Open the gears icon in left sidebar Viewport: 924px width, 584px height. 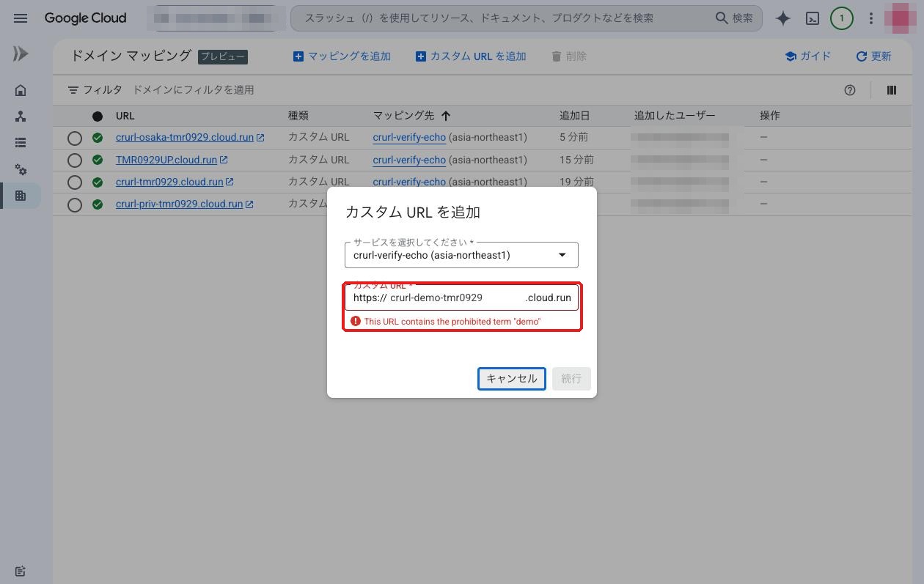(x=21, y=169)
